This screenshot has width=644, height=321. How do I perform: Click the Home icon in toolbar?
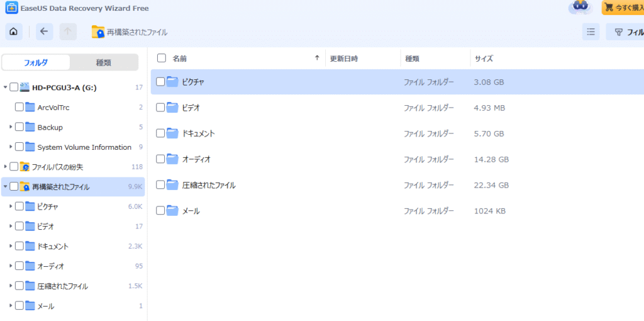[14, 31]
